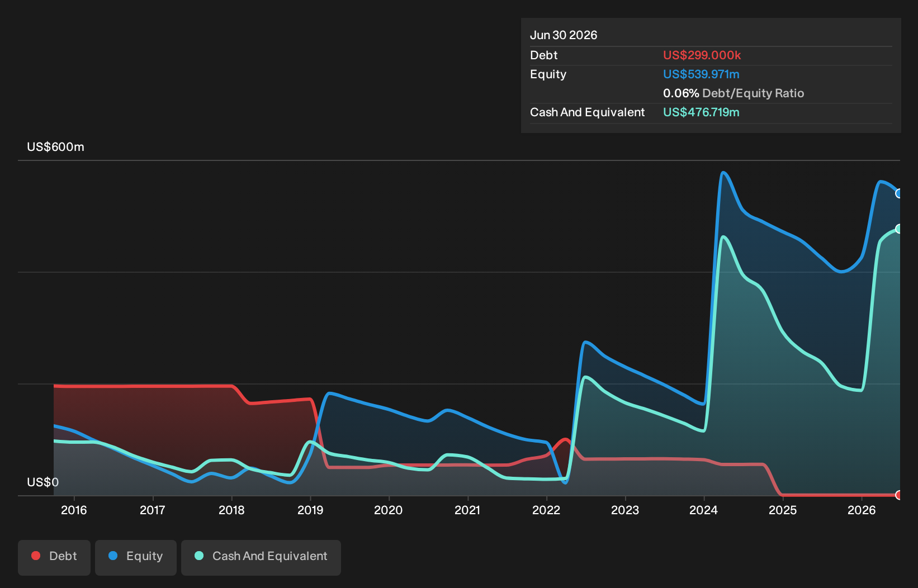Click the US$476.719m cash value

click(x=701, y=112)
